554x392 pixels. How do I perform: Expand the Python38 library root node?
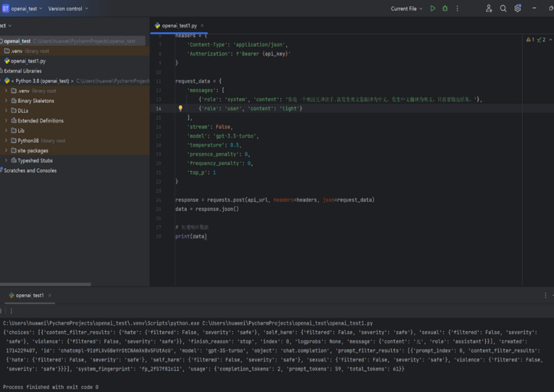click(6, 140)
